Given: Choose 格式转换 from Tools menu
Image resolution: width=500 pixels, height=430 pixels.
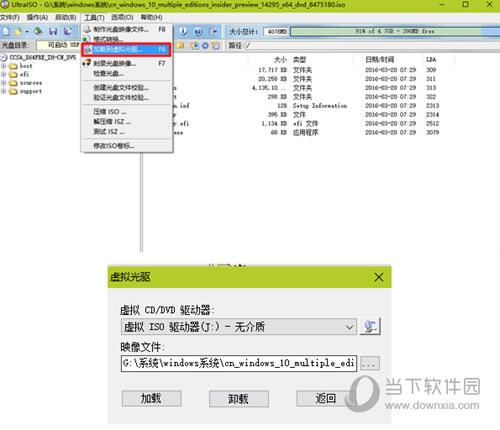Looking at the screenshot, I should point(127,39).
